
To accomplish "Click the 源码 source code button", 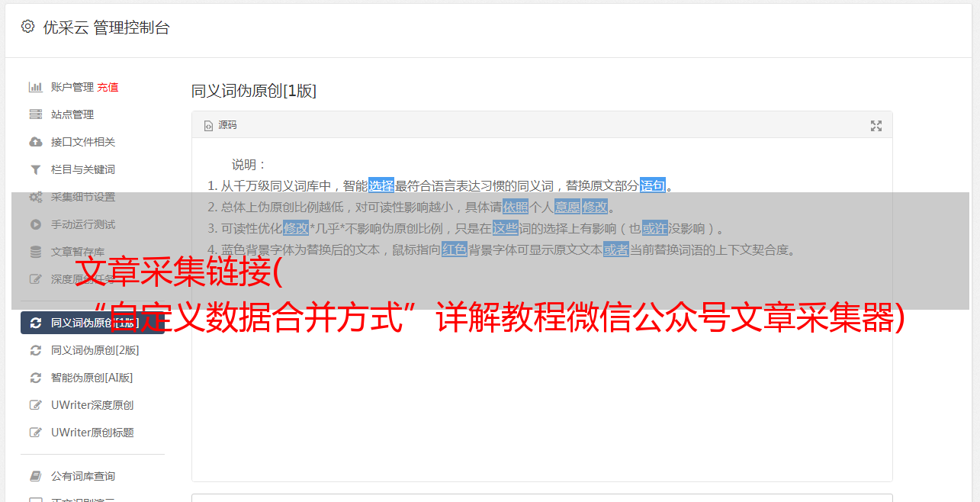I will [x=220, y=125].
